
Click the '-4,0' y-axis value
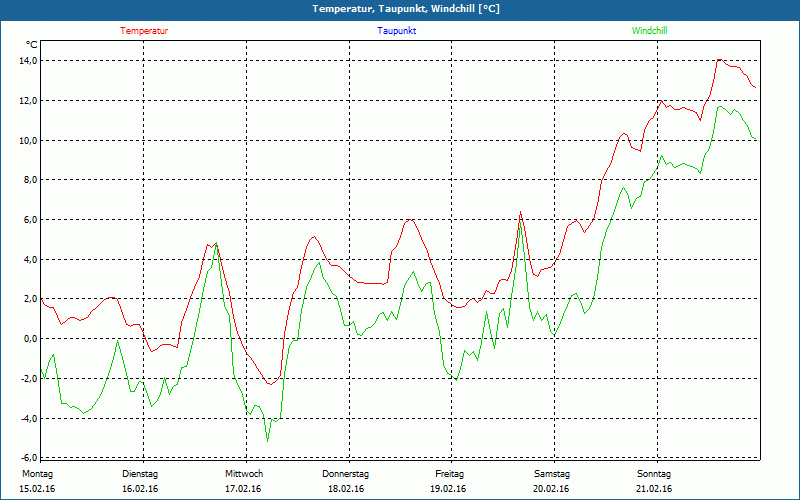click(x=29, y=418)
